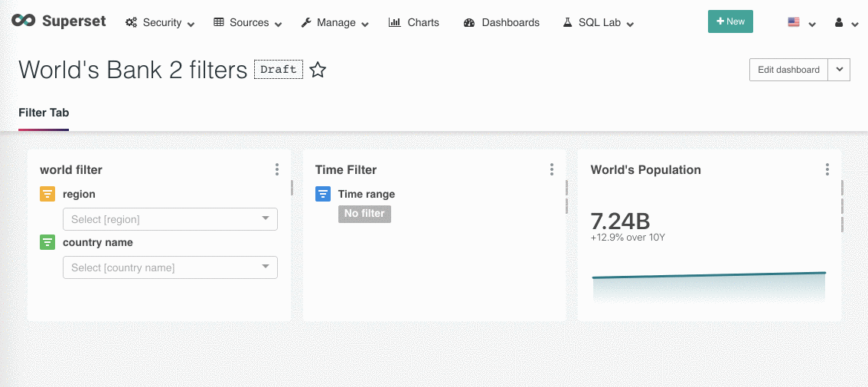Click the SQL Lab flask icon
Viewport: 868px width, 387px height.
(x=567, y=23)
